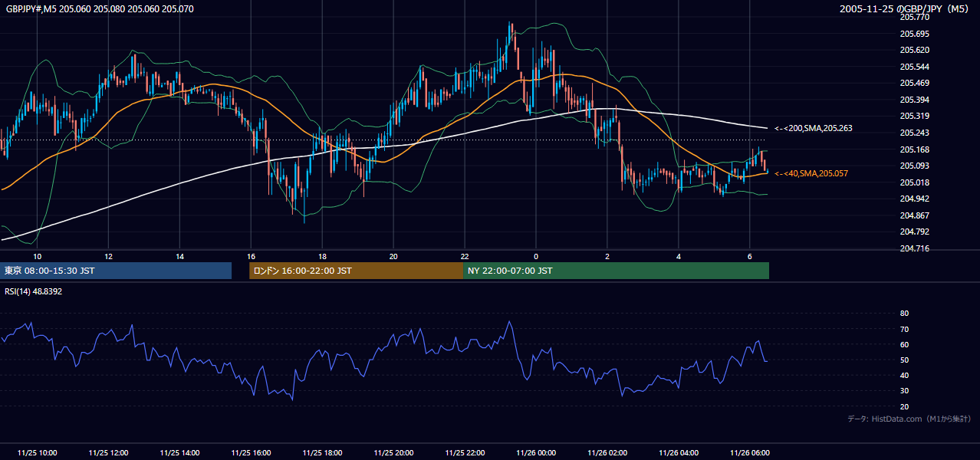The image size is (980, 460).
Task: Click the 11/25 12:00 date label
Action: (x=108, y=452)
